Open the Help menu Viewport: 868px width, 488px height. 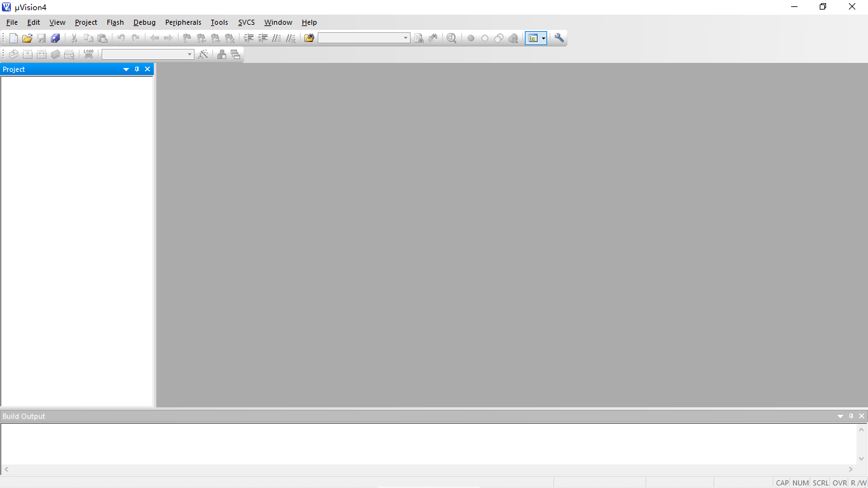coord(309,22)
